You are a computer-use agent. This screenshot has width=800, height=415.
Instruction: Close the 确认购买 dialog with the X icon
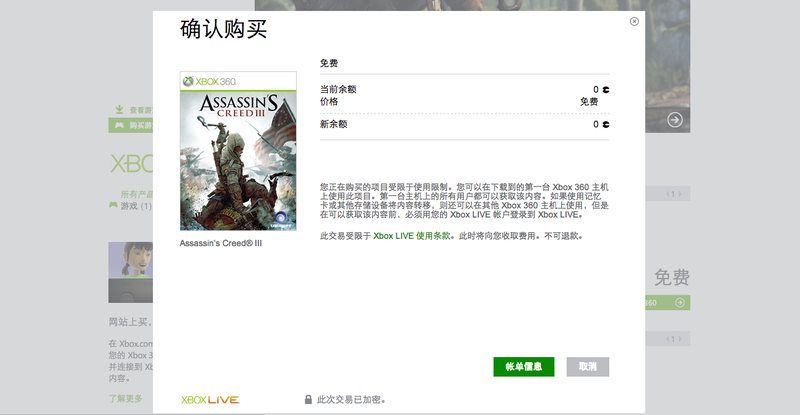coord(634,21)
